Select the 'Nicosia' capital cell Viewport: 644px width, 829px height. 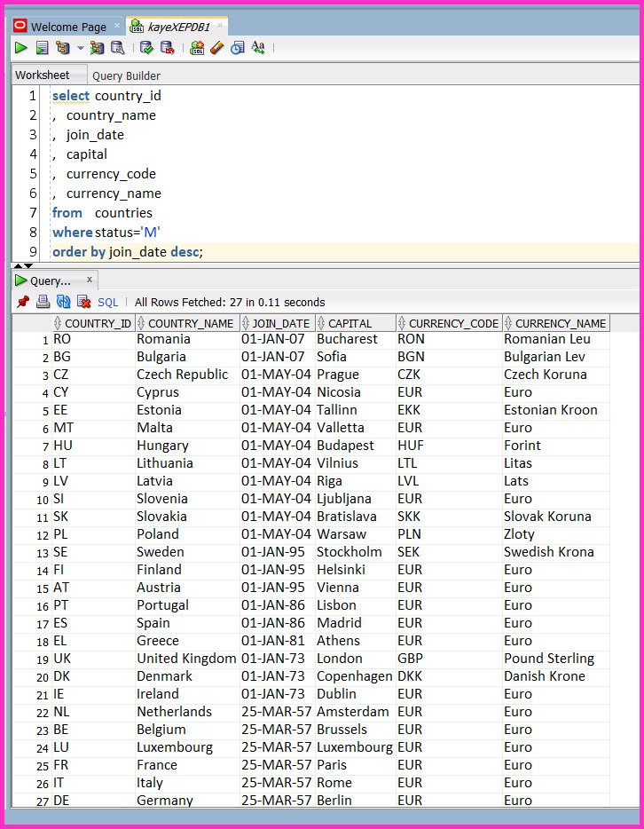[x=356, y=392]
